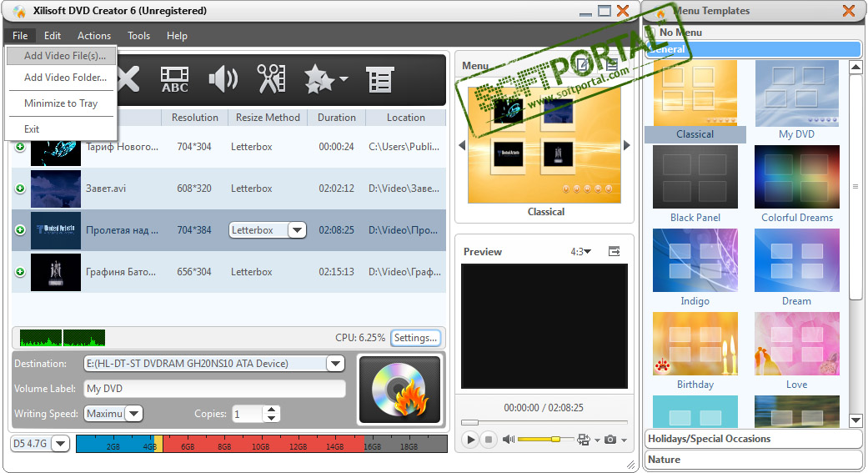Open the clip scissors tool
The width and height of the screenshot is (868, 473).
coord(271,78)
